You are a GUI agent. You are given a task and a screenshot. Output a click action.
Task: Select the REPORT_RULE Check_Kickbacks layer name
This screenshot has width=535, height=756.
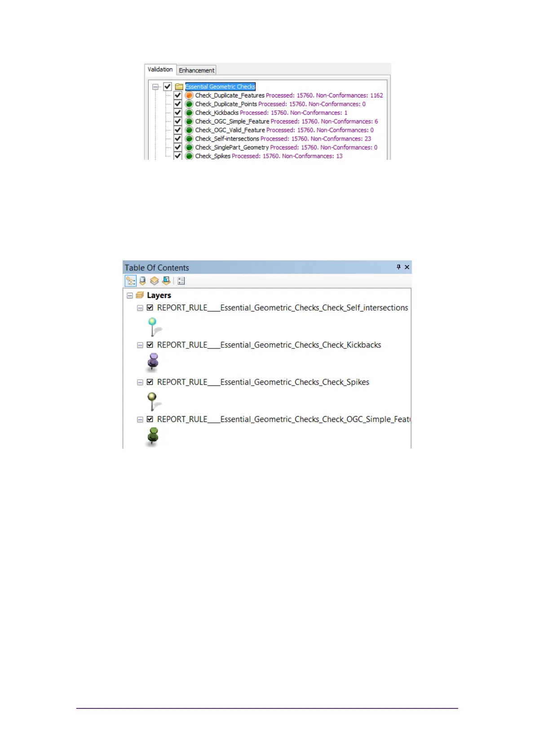pyautogui.click(x=269, y=345)
